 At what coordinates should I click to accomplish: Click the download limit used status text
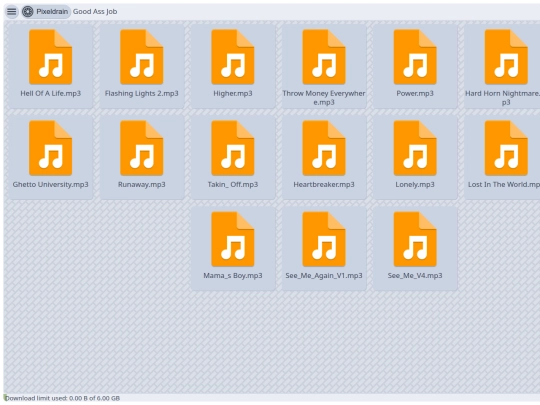tap(63, 398)
